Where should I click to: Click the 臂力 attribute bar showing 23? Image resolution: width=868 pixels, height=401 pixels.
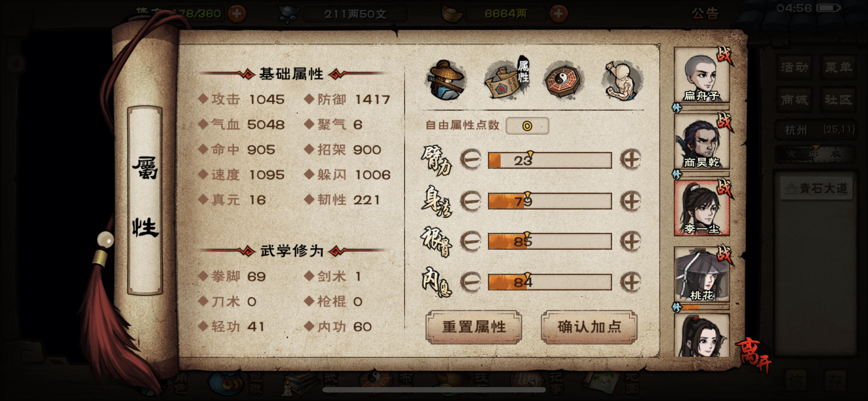550,160
